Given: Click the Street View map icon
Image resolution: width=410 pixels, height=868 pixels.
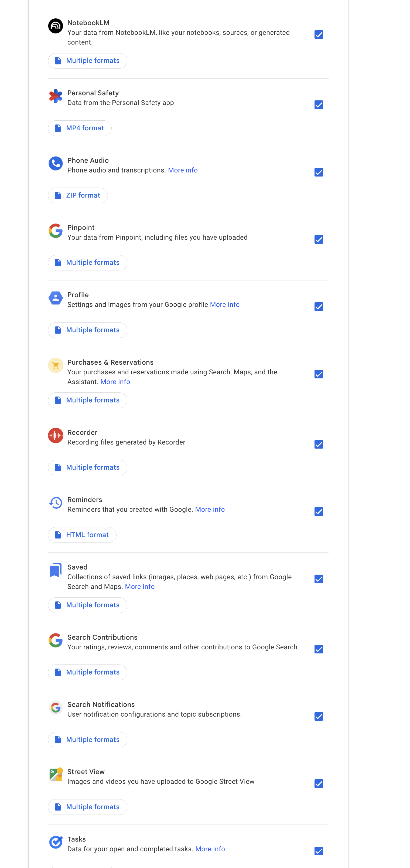Looking at the screenshot, I should coord(56,775).
